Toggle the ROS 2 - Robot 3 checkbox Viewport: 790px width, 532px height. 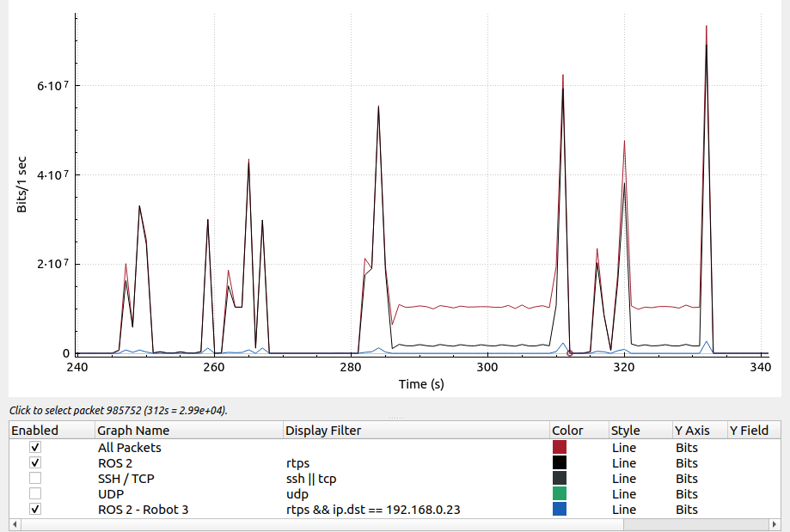click(35, 510)
